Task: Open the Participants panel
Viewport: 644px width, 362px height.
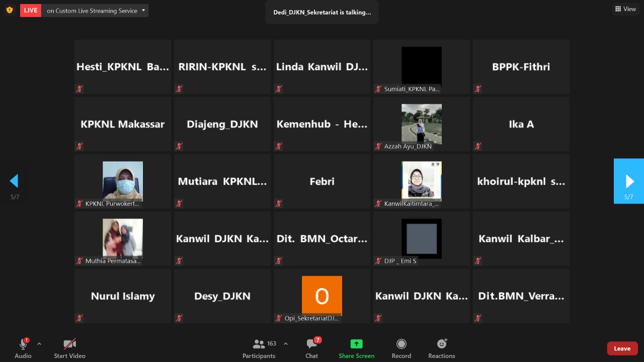Action: point(259,348)
